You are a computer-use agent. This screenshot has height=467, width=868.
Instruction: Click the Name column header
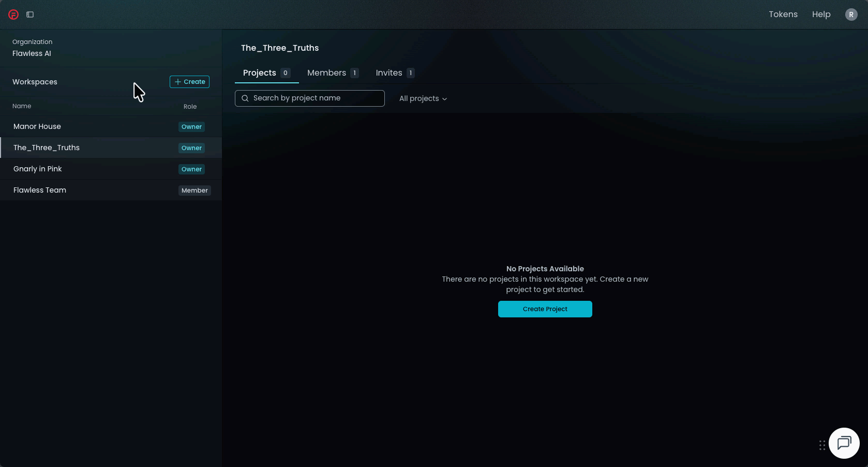point(22,106)
